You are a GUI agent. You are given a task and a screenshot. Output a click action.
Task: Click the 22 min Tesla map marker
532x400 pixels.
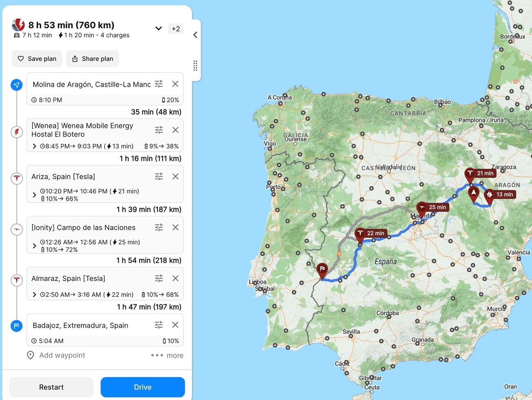point(360,235)
